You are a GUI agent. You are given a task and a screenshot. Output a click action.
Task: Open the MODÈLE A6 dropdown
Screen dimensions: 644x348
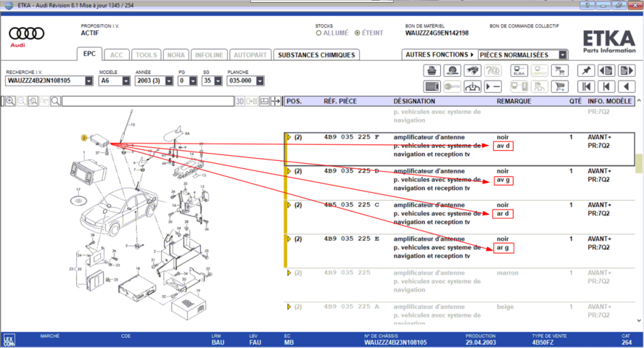(x=125, y=81)
